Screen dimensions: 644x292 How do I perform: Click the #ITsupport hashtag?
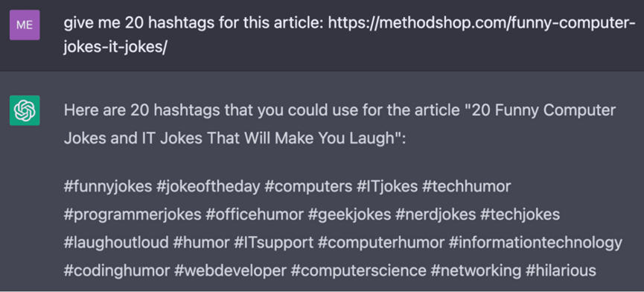[273, 242]
